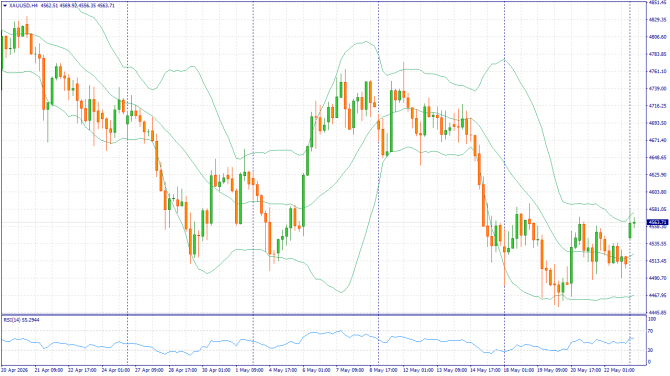The width and height of the screenshot is (670, 376).
Task: Click the 4603.80 price axis label
Action: pos(657,192)
